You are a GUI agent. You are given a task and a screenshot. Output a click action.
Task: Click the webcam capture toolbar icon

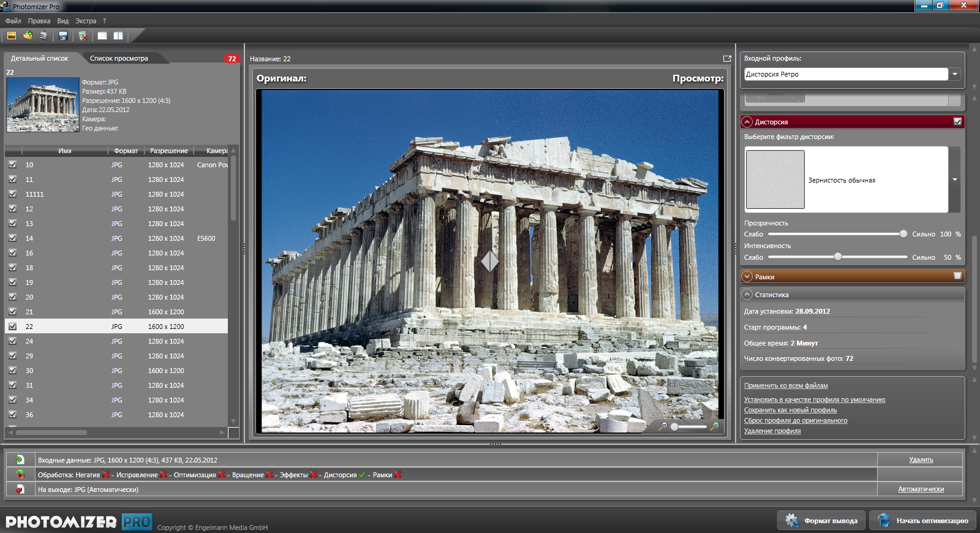43,36
